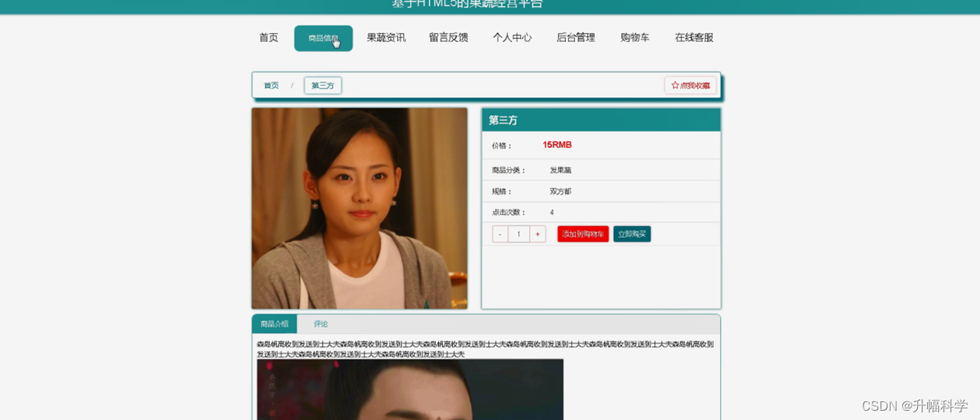
Task: Click the 点我收藏 star button
Action: [690, 85]
